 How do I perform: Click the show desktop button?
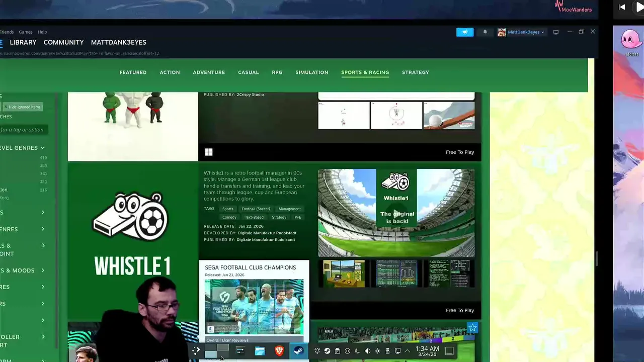pyautogui.click(x=449, y=351)
